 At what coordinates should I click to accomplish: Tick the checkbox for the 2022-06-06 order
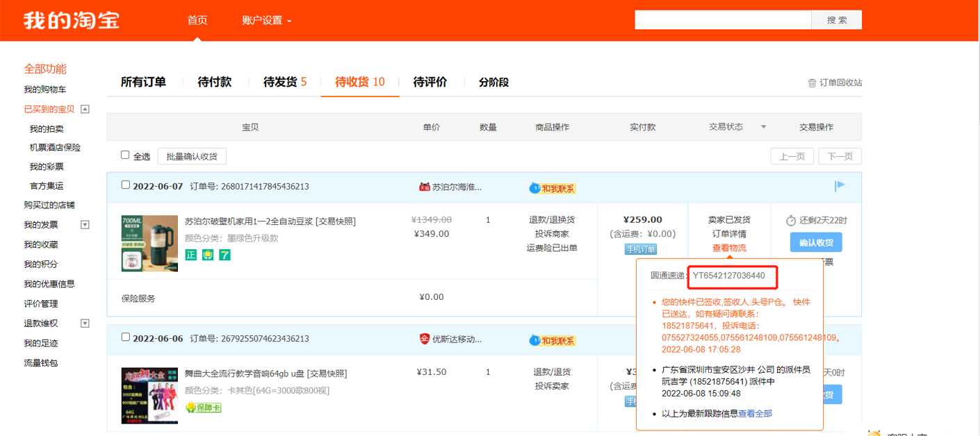tap(126, 337)
